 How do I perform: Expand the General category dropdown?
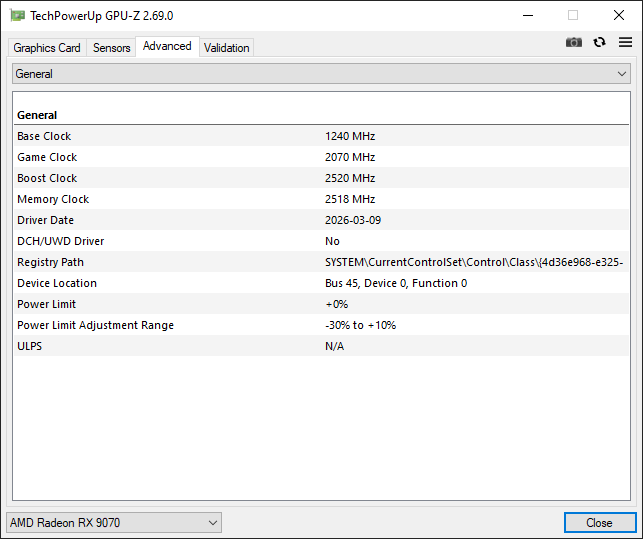click(x=321, y=74)
